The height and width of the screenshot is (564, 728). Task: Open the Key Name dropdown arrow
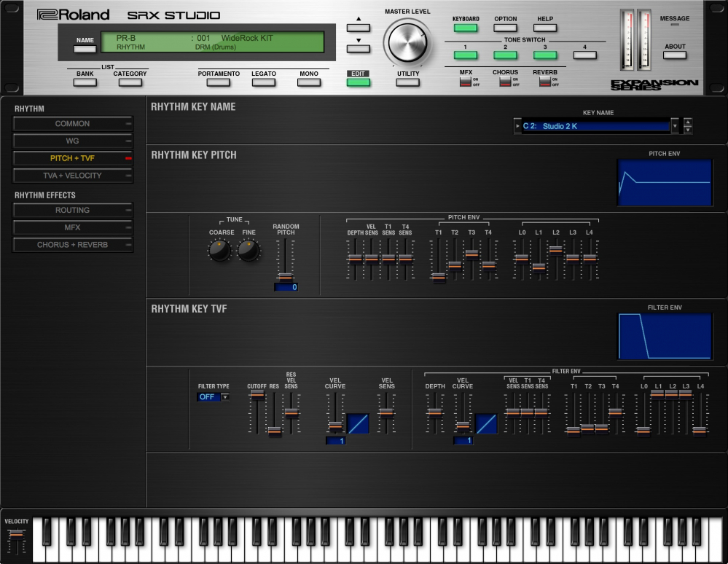[675, 126]
